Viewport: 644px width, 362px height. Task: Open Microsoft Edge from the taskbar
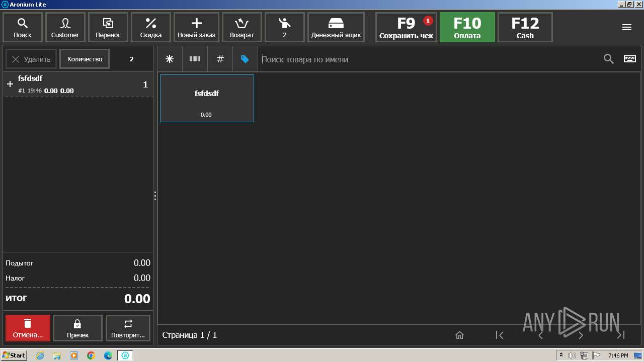(x=108, y=355)
